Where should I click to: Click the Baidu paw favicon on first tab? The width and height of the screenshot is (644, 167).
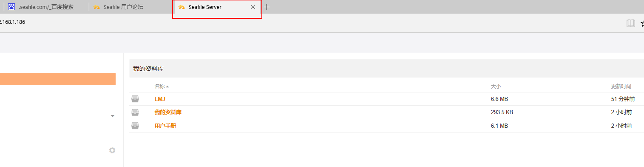(11, 7)
